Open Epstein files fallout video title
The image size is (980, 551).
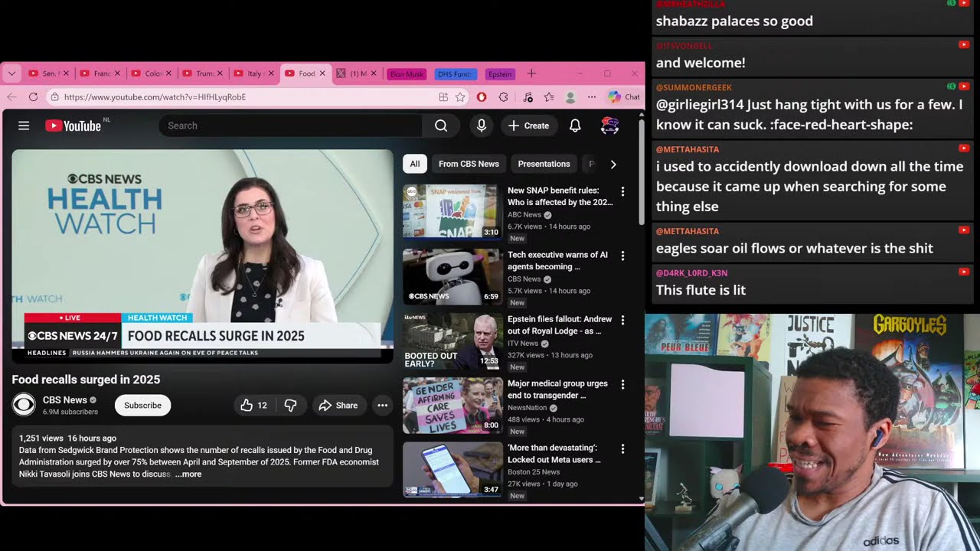[x=560, y=325]
